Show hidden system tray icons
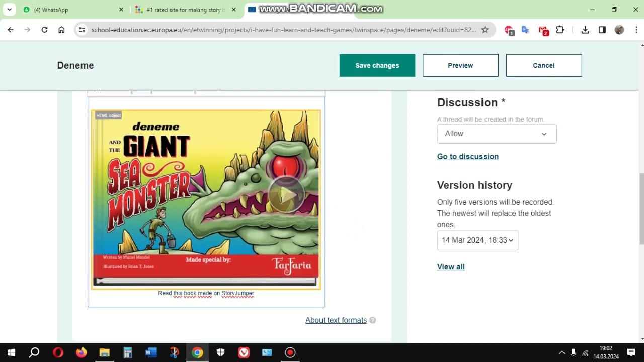The image size is (644, 362). pos(561,353)
